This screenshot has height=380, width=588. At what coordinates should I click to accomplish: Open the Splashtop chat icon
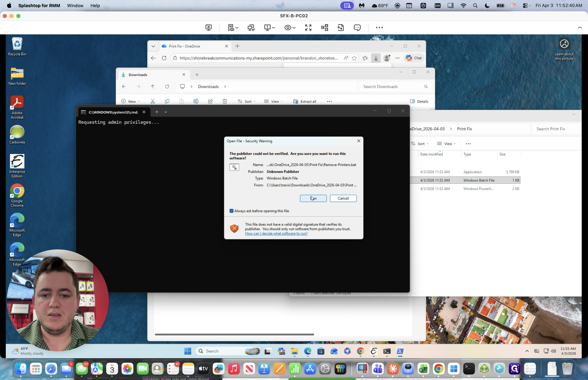(x=357, y=27)
